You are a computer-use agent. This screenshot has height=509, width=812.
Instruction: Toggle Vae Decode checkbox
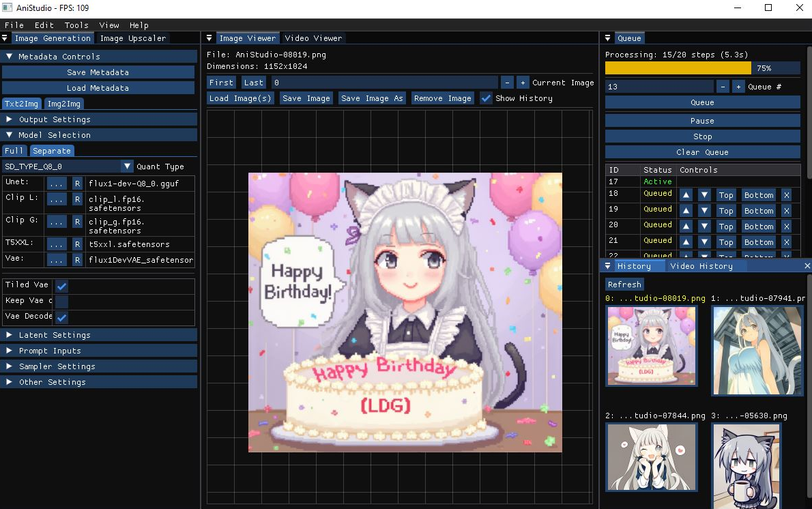pyautogui.click(x=61, y=317)
